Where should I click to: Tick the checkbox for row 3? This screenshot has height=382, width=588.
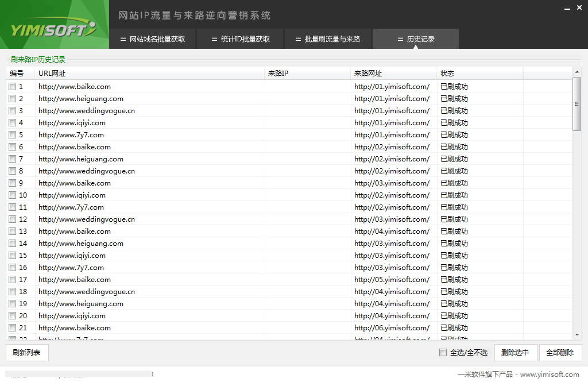point(13,111)
